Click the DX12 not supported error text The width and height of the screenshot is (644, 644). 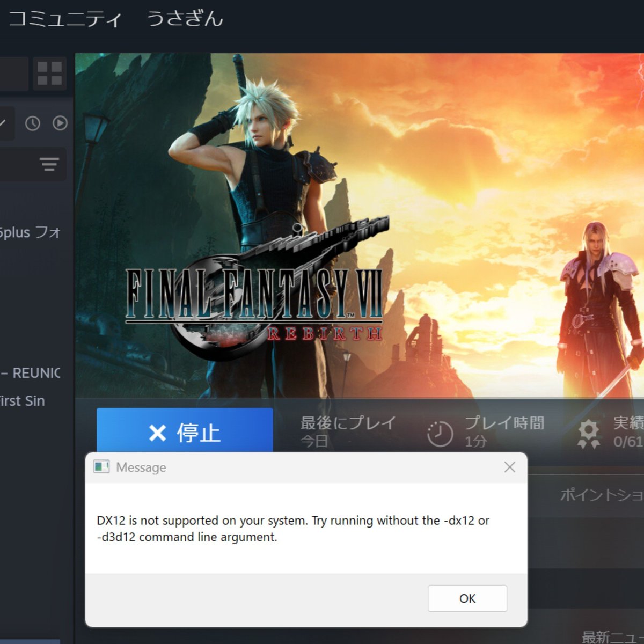click(293, 529)
